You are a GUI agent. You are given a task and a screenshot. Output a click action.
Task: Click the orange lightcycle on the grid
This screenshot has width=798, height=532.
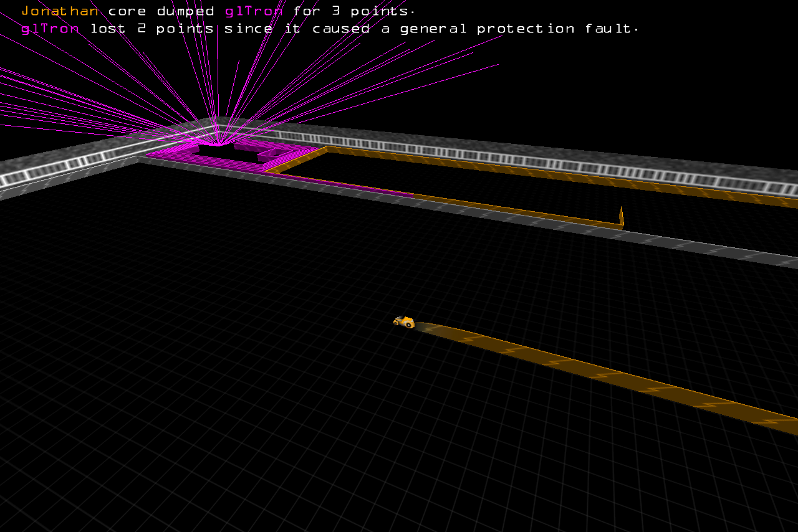405,322
